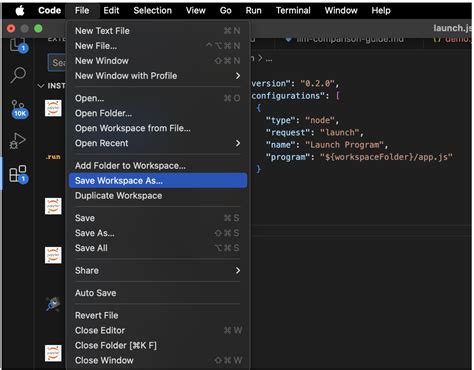Select the first Jupyter extension thumbnail
Screen dimensions: 474x370
pyautogui.click(x=53, y=108)
